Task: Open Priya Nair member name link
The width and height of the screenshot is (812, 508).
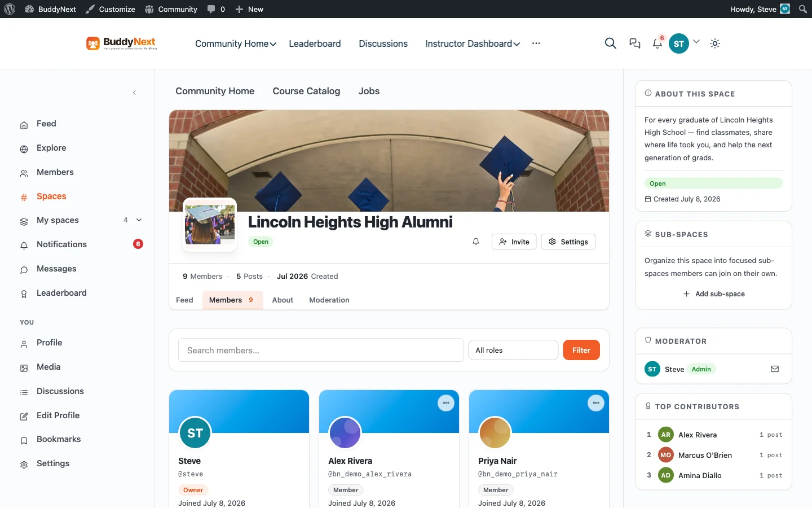Action: (497, 461)
